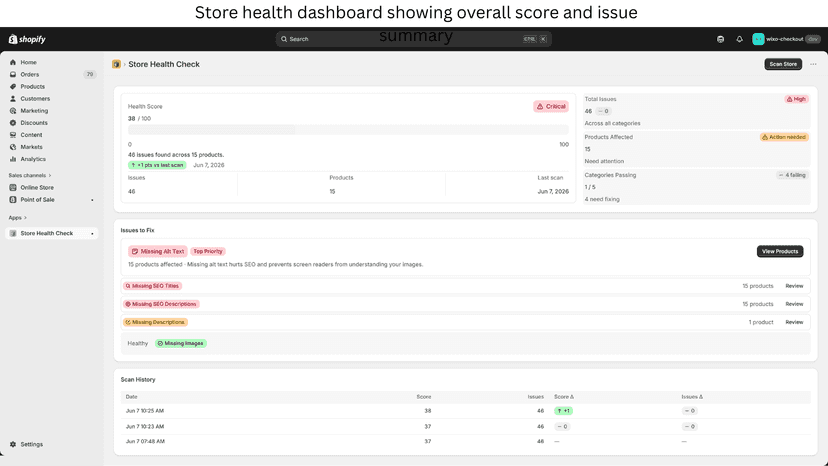
Task: Select the Jun 7 07:48 AM scan row
Action: click(465, 441)
